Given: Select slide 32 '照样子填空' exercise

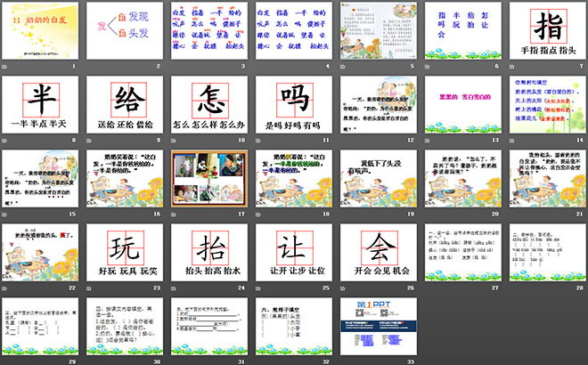Looking at the screenshot, I should click(294, 327).
